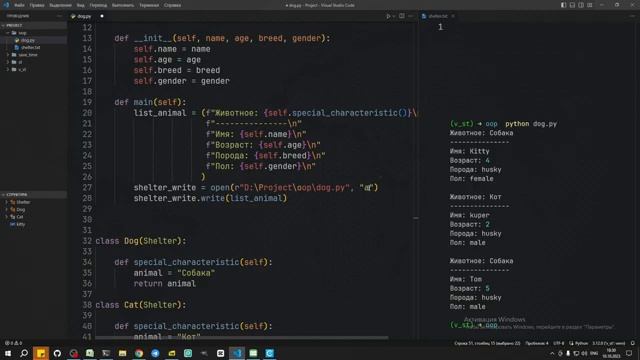This screenshot has height=360, width=640.
Task: Open the Windows notification center
Action: click(629, 353)
